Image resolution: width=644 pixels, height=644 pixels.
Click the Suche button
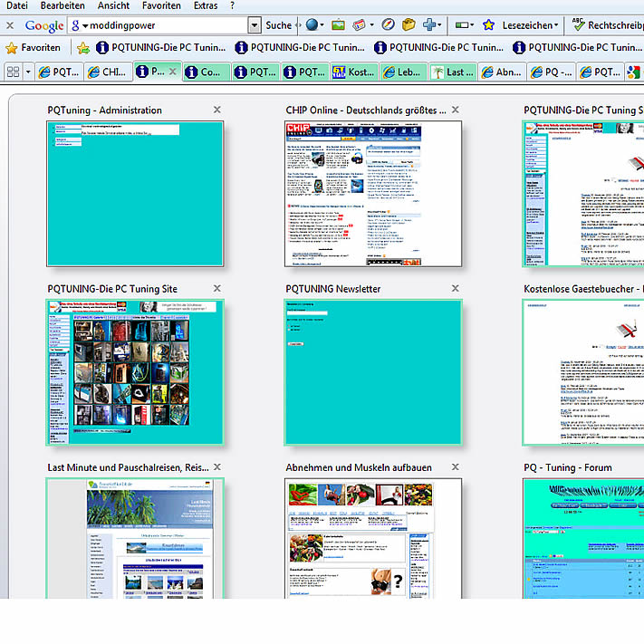(278, 25)
